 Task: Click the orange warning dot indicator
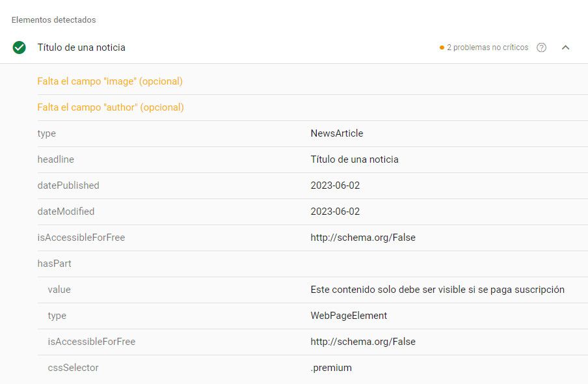443,47
